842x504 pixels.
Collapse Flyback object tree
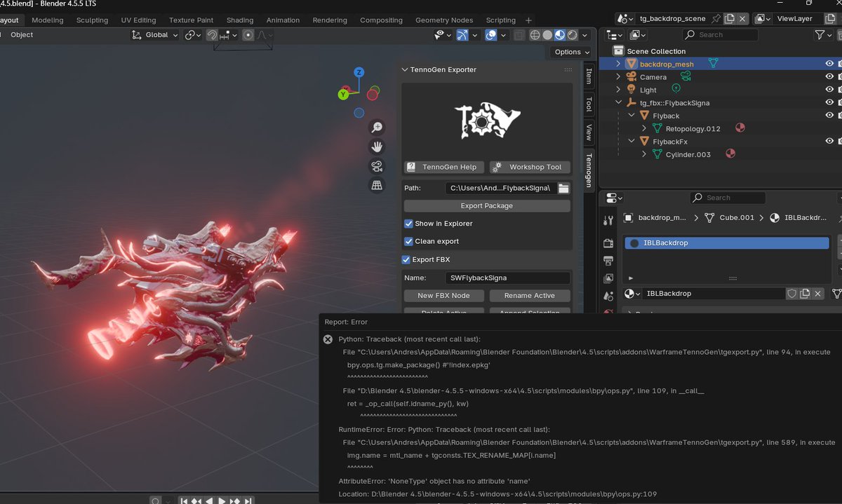631,115
